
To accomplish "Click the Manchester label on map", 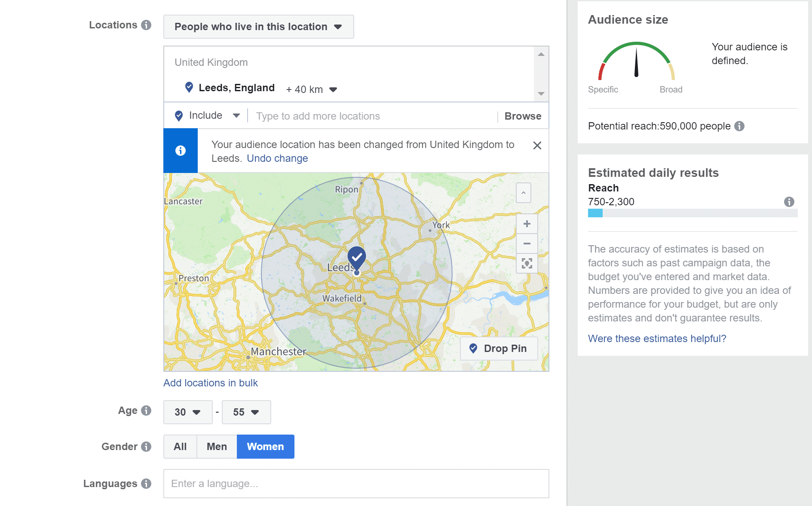I will 279,352.
